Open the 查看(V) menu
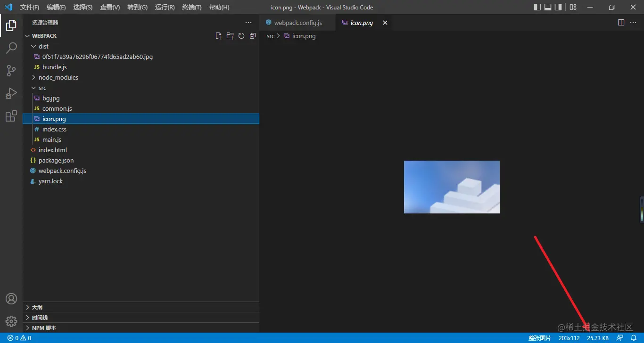644x343 pixels. tap(110, 7)
